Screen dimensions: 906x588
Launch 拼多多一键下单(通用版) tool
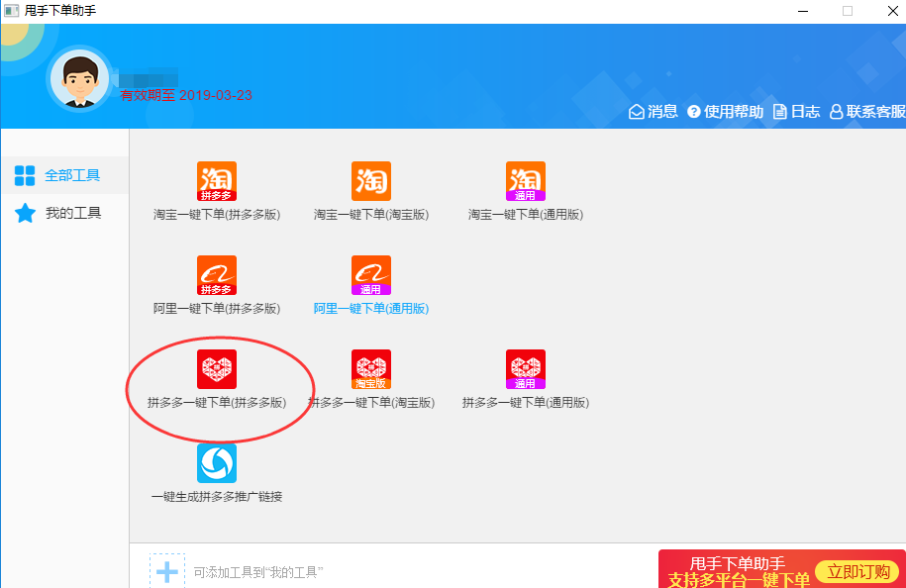click(526, 368)
